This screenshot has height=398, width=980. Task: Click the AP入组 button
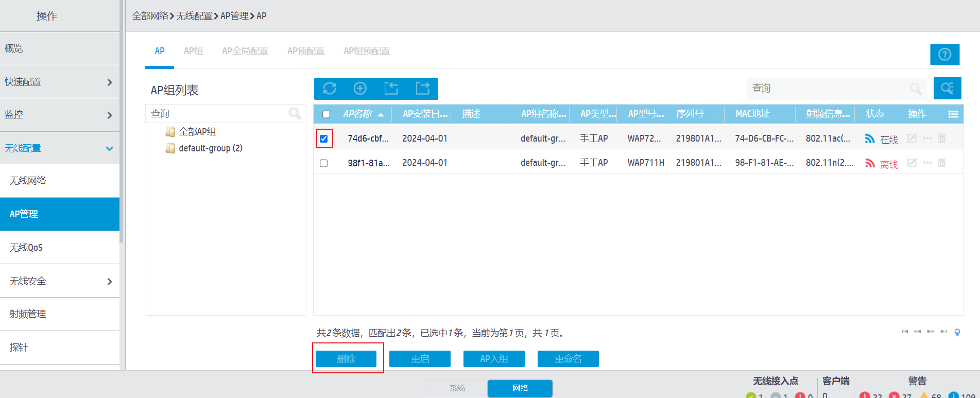(x=494, y=359)
